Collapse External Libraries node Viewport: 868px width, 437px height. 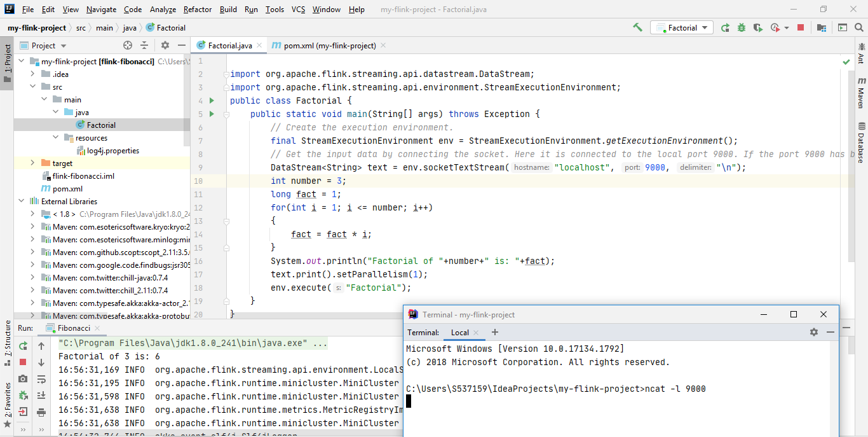click(22, 201)
